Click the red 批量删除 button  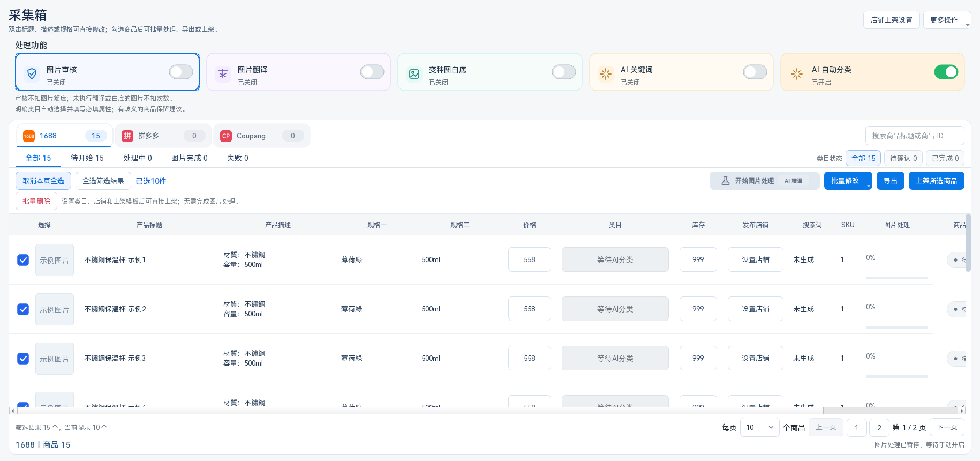click(36, 201)
